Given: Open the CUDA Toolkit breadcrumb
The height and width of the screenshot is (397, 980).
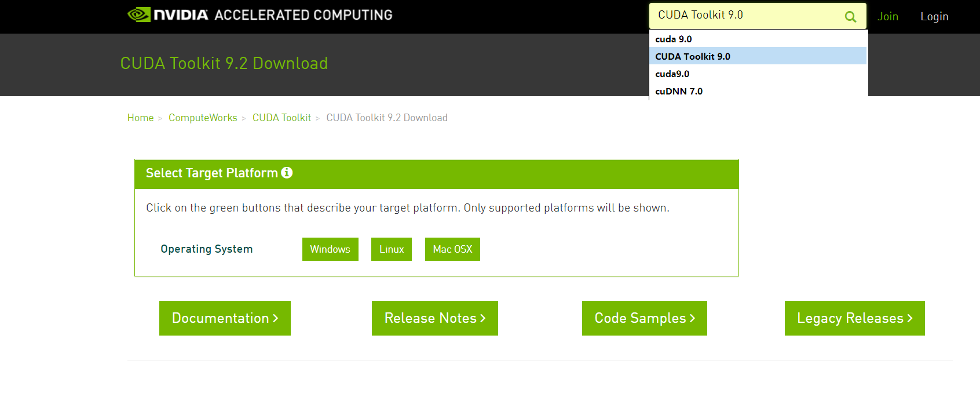Looking at the screenshot, I should coord(281,118).
